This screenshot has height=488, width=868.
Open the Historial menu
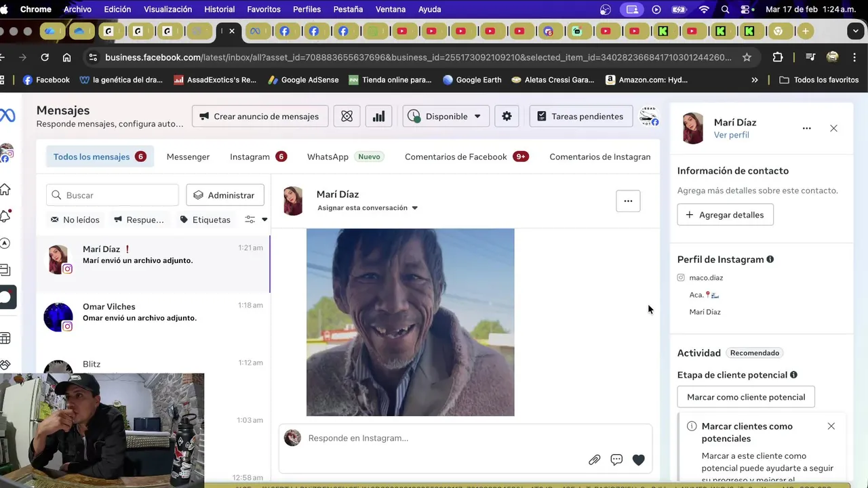[x=219, y=9]
